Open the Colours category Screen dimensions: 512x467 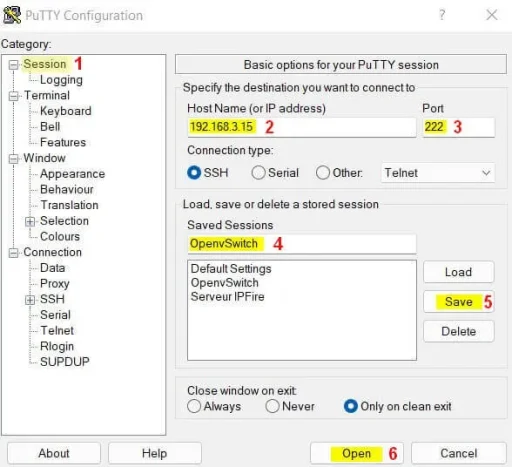pyautogui.click(x=60, y=236)
